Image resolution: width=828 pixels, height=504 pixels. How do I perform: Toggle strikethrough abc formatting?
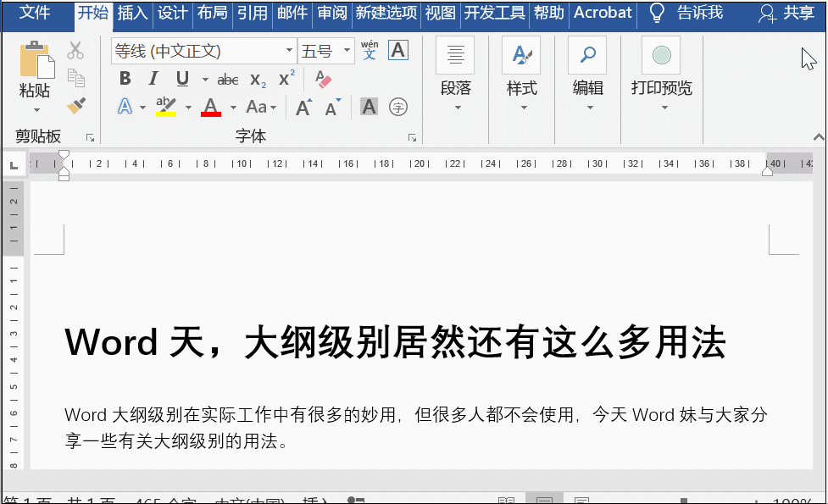pyautogui.click(x=228, y=80)
